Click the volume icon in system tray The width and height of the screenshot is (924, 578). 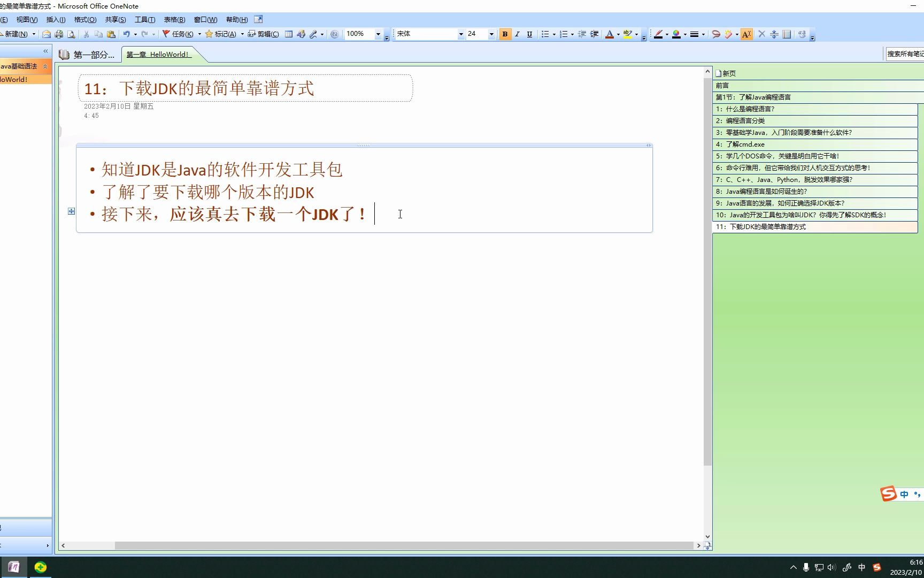831,567
